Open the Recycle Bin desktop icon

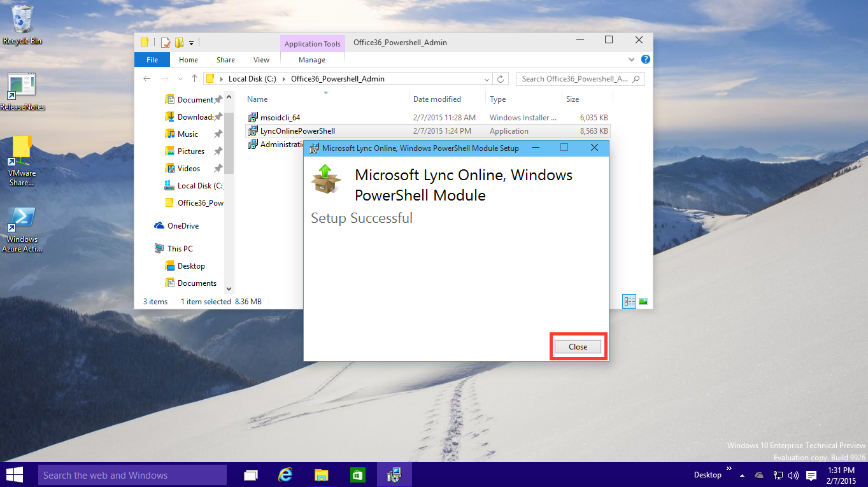[22, 24]
